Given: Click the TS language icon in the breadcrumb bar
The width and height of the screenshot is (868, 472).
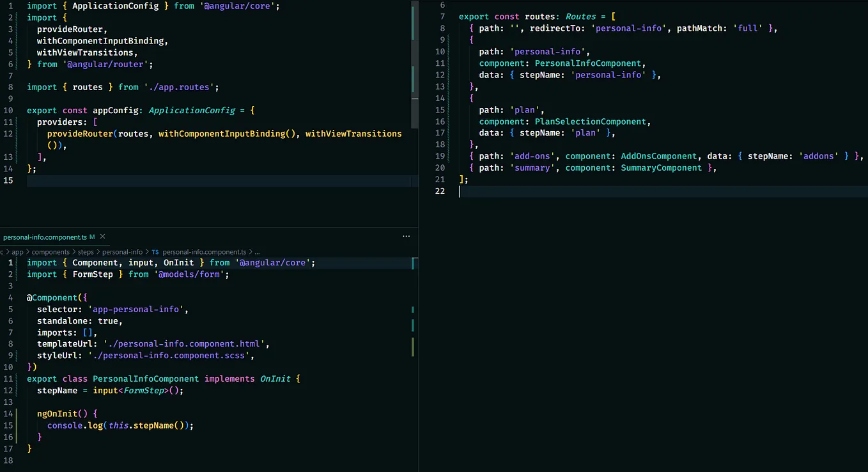Looking at the screenshot, I should pyautogui.click(x=155, y=251).
